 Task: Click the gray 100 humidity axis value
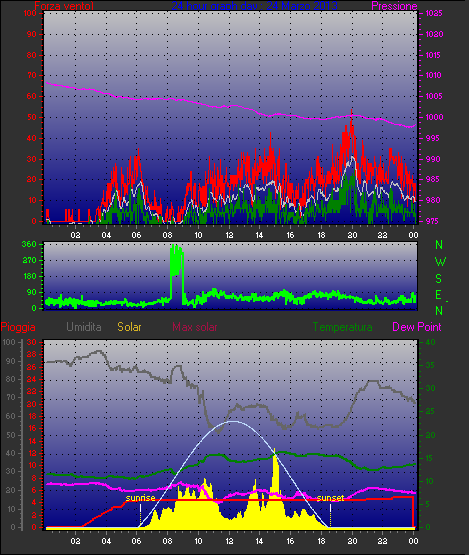[9, 343]
